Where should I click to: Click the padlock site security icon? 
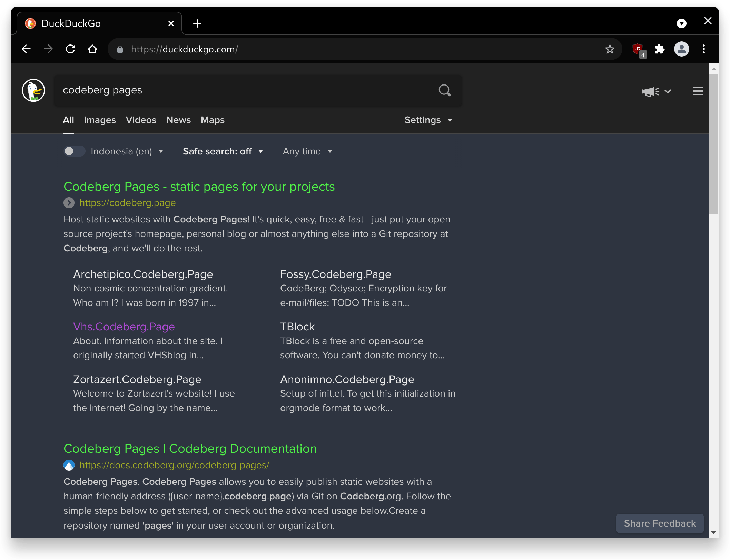pos(120,49)
